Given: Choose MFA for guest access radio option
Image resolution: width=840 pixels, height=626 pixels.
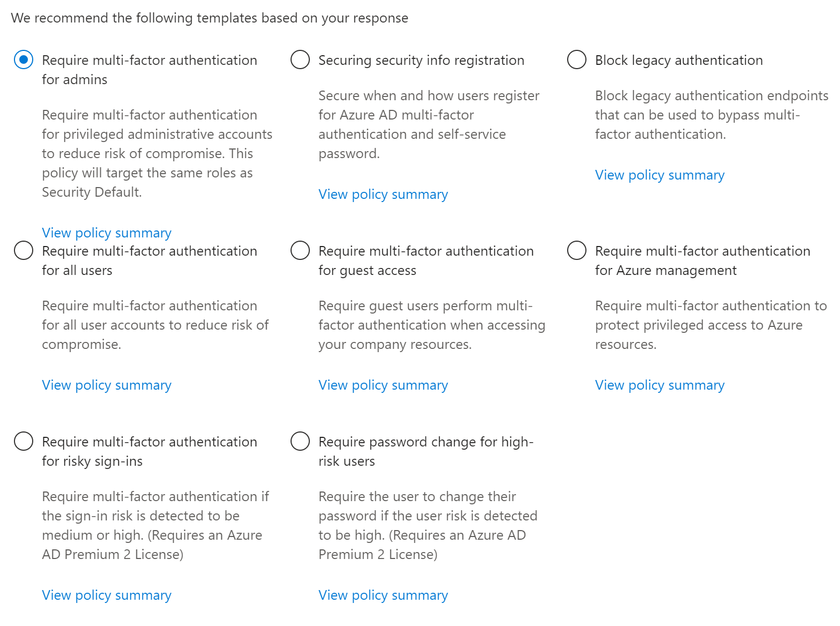Looking at the screenshot, I should point(300,250).
